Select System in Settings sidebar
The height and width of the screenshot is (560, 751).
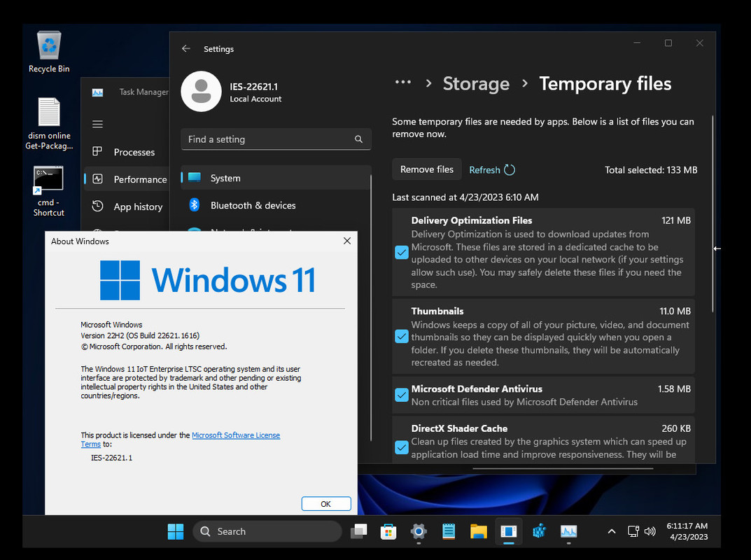pyautogui.click(x=276, y=178)
